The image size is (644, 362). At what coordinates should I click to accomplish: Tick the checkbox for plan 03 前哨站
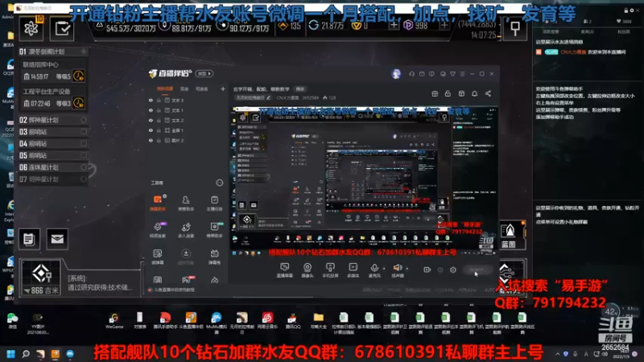pos(84,132)
